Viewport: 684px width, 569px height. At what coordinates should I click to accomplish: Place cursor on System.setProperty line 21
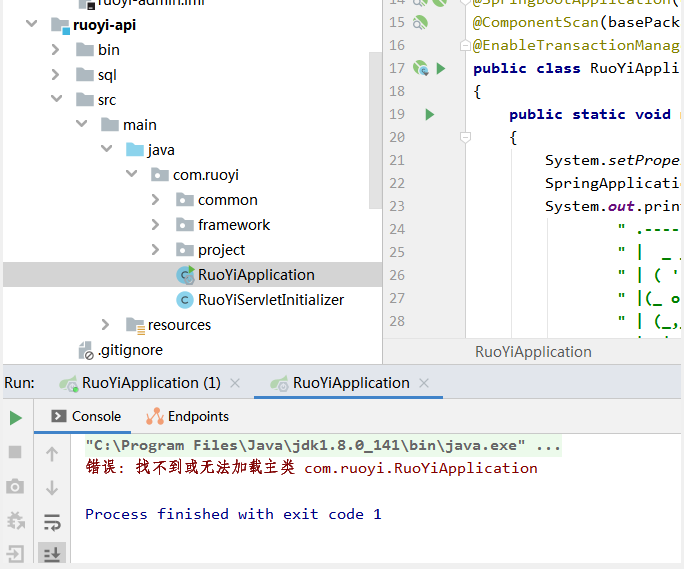pyautogui.click(x=612, y=160)
